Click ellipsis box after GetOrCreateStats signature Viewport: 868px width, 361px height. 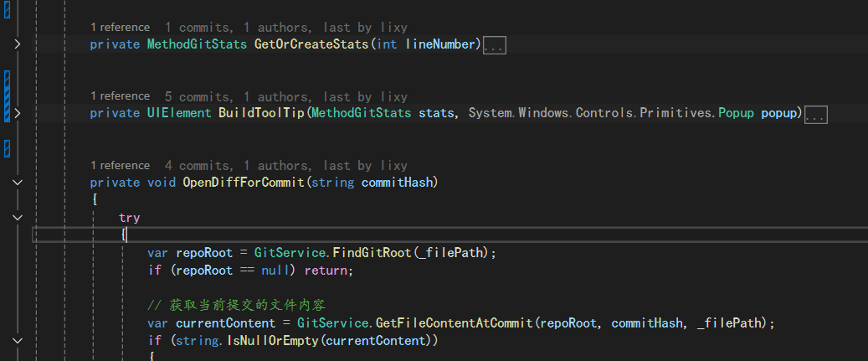pyautogui.click(x=495, y=45)
